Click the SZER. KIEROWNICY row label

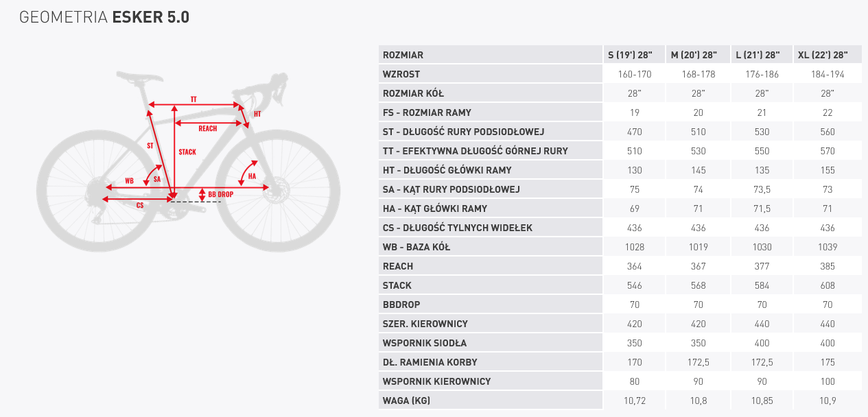coord(425,324)
